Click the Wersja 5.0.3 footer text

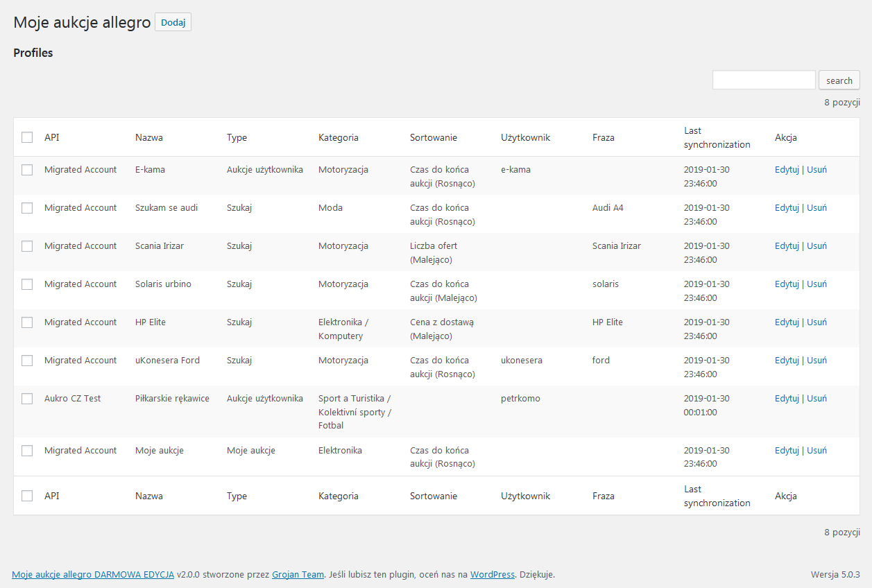[x=835, y=575]
